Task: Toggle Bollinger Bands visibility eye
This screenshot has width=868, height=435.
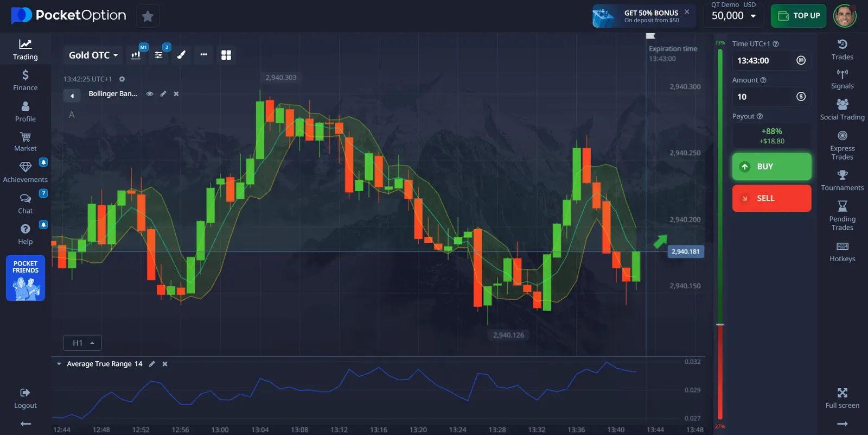Action: pyautogui.click(x=150, y=94)
